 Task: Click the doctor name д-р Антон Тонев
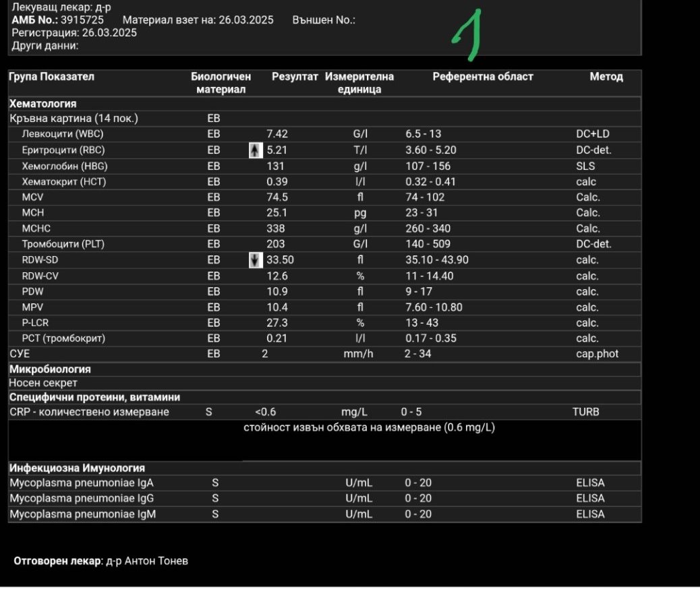(x=147, y=561)
